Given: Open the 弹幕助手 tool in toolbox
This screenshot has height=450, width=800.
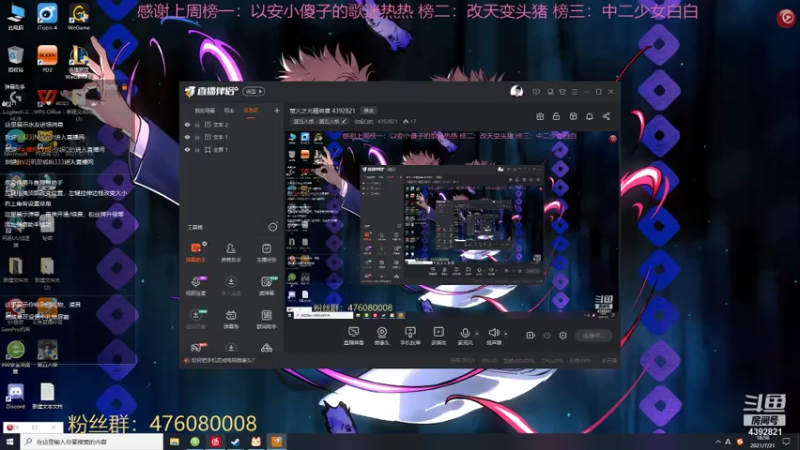Looking at the screenshot, I should (195, 253).
